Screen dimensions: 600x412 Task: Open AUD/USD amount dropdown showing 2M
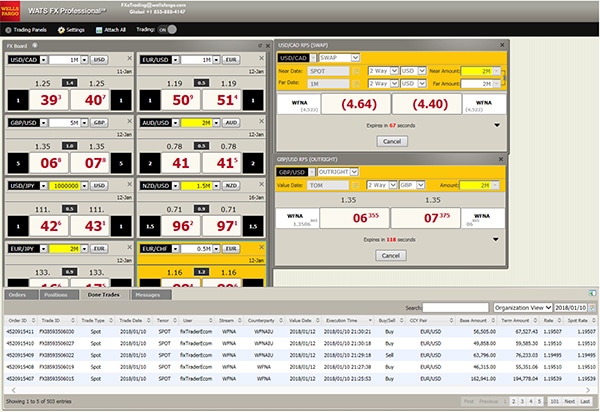[217, 123]
